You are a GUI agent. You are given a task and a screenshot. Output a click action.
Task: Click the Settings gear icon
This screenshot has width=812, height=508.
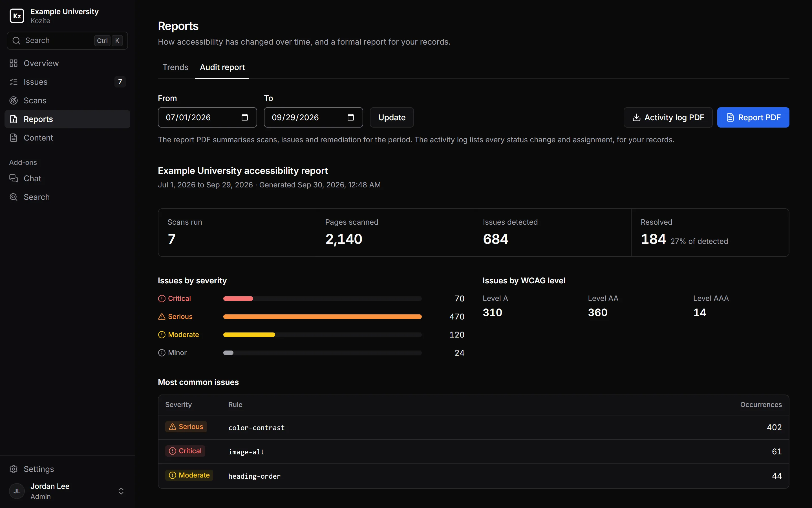click(14, 469)
